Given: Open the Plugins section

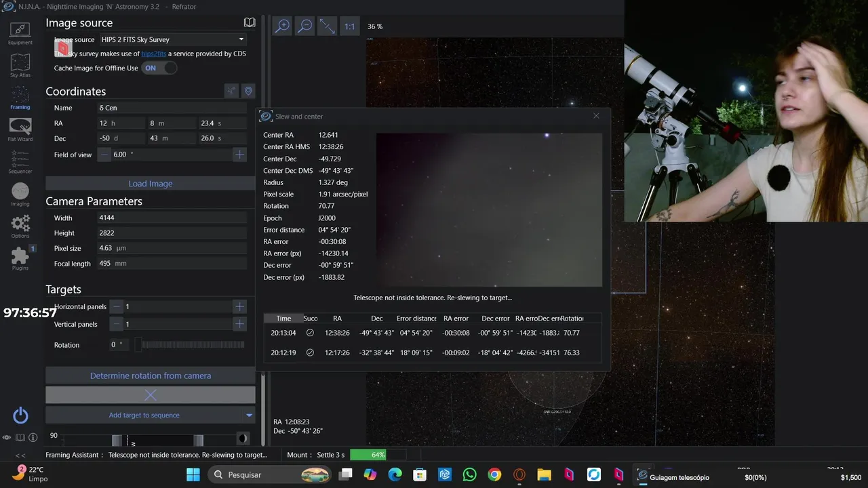Looking at the screenshot, I should coord(20,259).
